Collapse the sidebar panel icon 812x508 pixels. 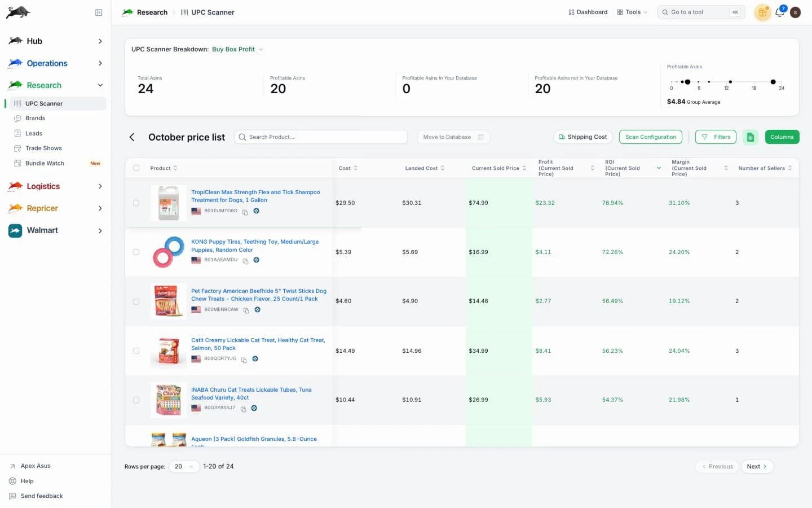(x=99, y=12)
